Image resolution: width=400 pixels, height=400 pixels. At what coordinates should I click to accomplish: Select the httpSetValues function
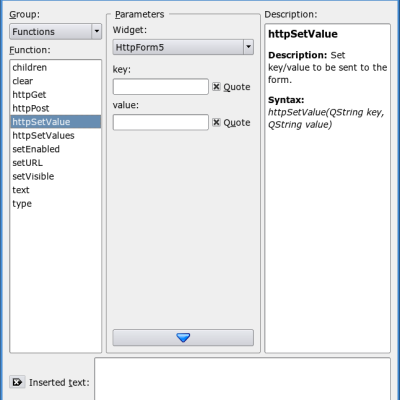click(55, 135)
